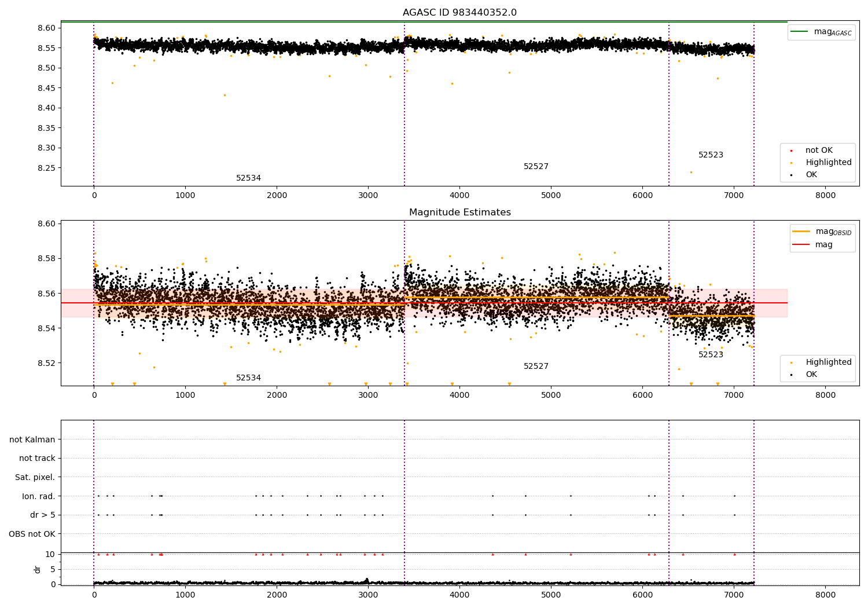Viewport: 868px width, 608px height.
Task: Click the 'Sat. pixel.' row label
Action: pyautogui.click(x=35, y=478)
